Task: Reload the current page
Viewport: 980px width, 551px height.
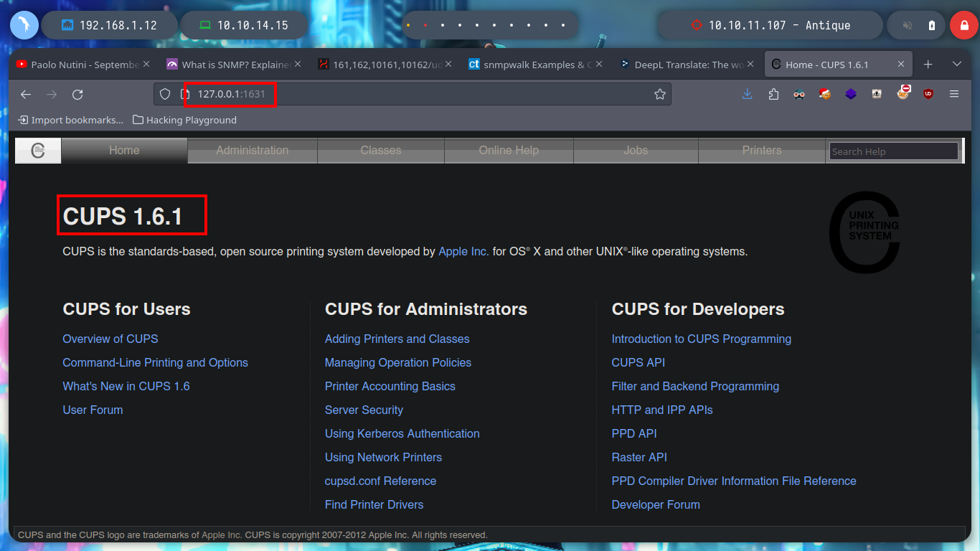Action: (x=77, y=94)
